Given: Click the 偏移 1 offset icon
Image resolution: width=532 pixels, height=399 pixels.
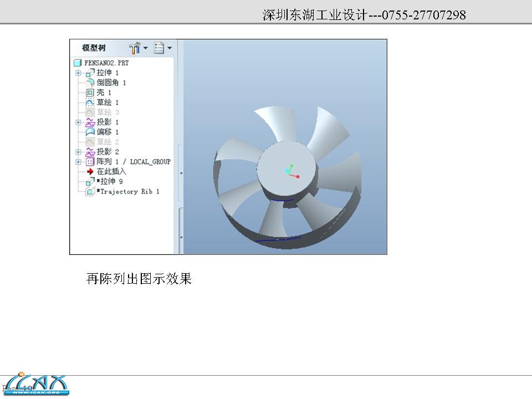Looking at the screenshot, I should point(90,132).
